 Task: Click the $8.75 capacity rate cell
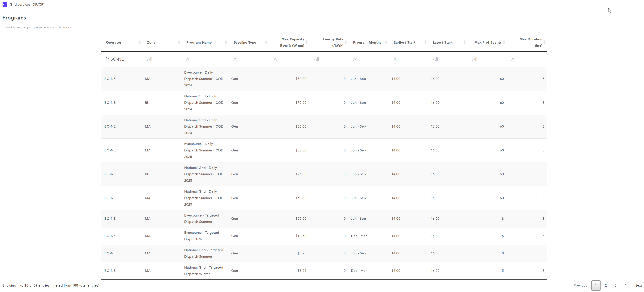(302, 253)
